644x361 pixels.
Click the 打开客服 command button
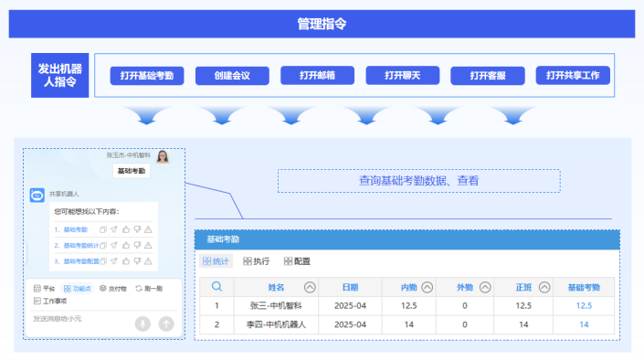click(488, 76)
